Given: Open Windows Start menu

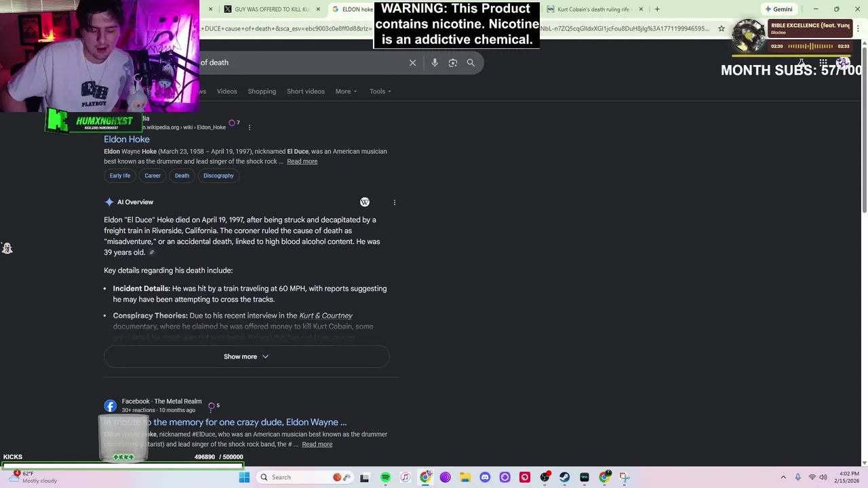Looking at the screenshot, I should point(244,477).
